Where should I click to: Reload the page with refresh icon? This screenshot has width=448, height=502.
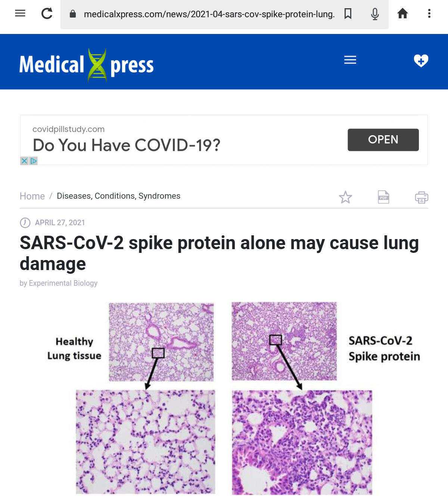coord(47,13)
